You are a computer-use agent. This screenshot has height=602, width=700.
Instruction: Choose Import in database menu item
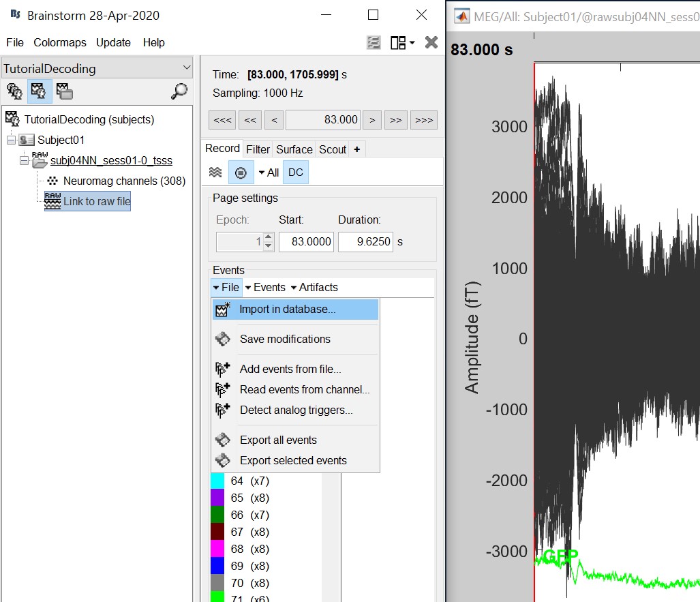coord(287,309)
